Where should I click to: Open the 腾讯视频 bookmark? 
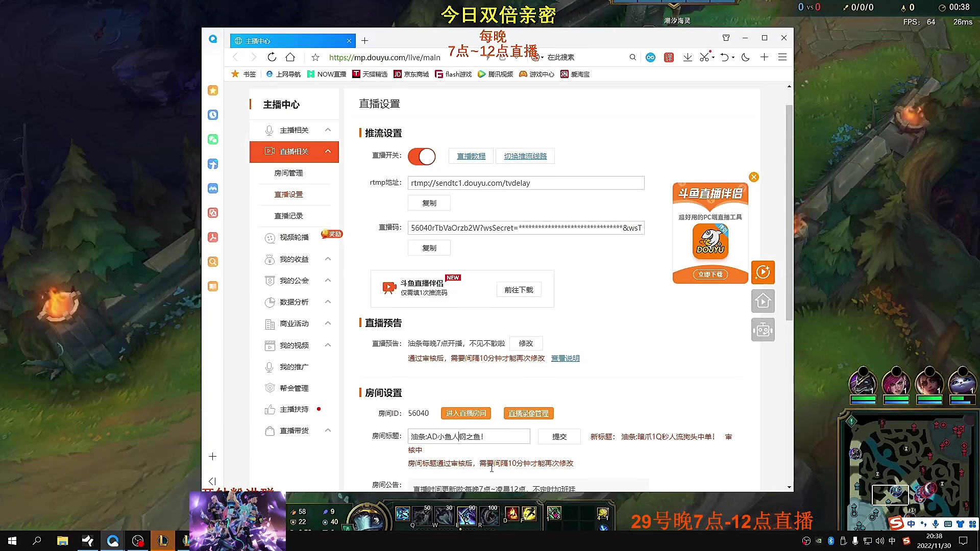click(496, 74)
